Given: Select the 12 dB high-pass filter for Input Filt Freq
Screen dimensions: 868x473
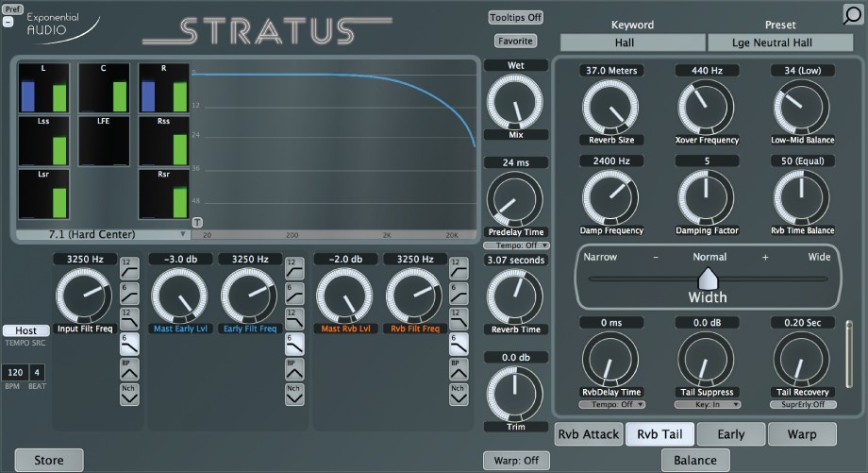Looking at the screenshot, I should coord(129,269).
